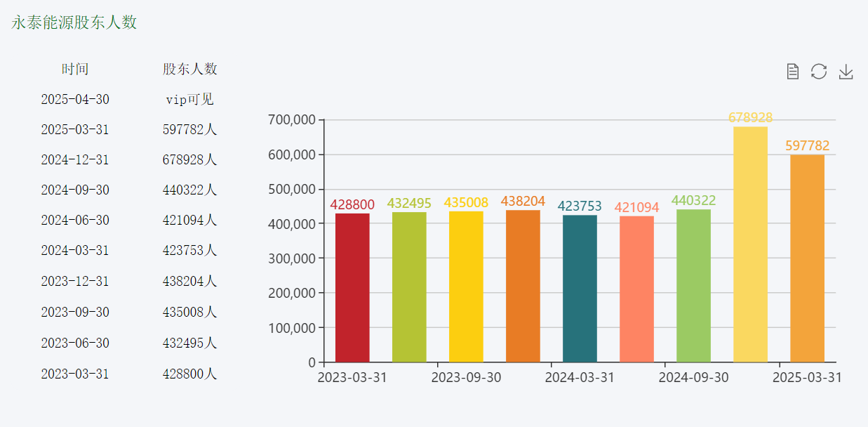Viewport: 868px width, 427px height.
Task: Click the yellow bar labeled 435008
Action: (x=466, y=287)
